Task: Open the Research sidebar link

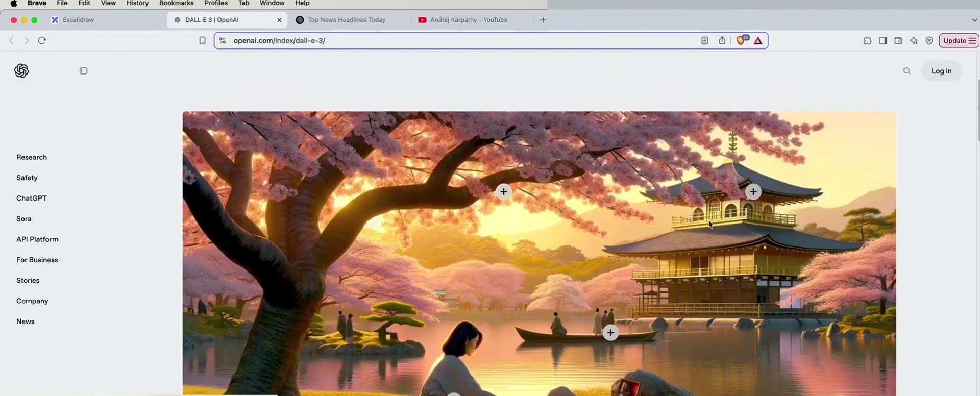Action: coord(32,157)
